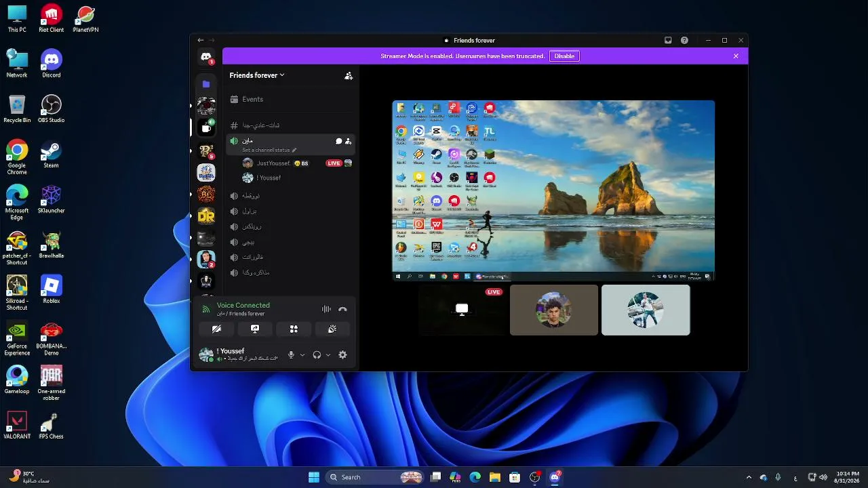Select the GeForce Experience desktop icon
Screen dimensions: 868x488
(x=17, y=338)
